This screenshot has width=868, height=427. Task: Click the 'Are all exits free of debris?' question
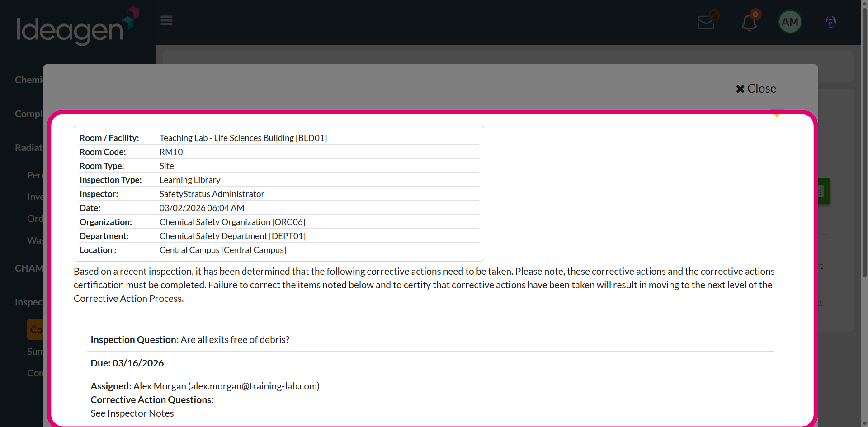click(x=235, y=339)
